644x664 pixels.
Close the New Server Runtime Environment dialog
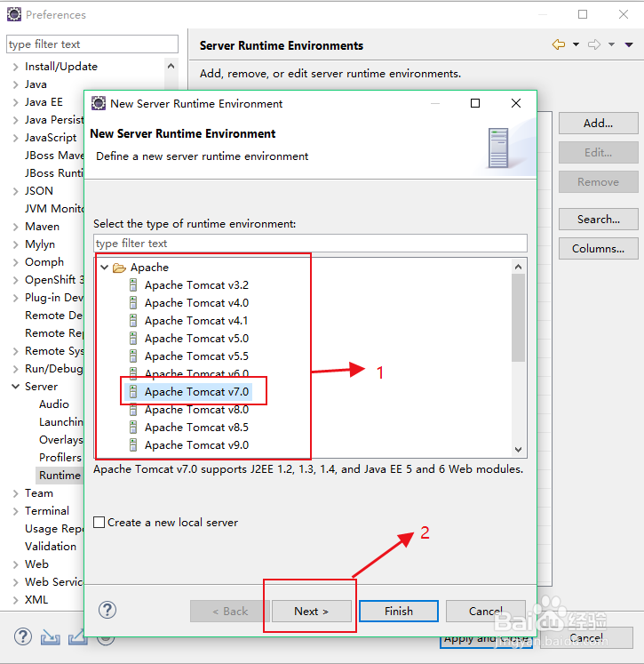516,103
